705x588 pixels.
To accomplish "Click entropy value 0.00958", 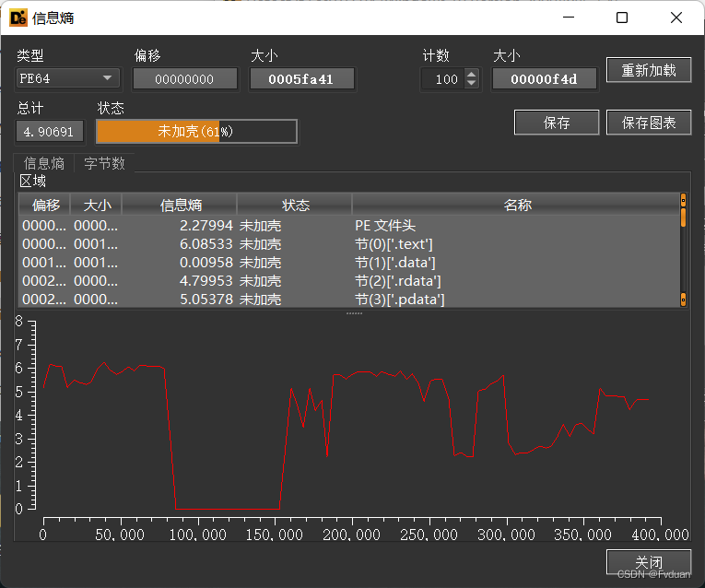I will [206, 263].
